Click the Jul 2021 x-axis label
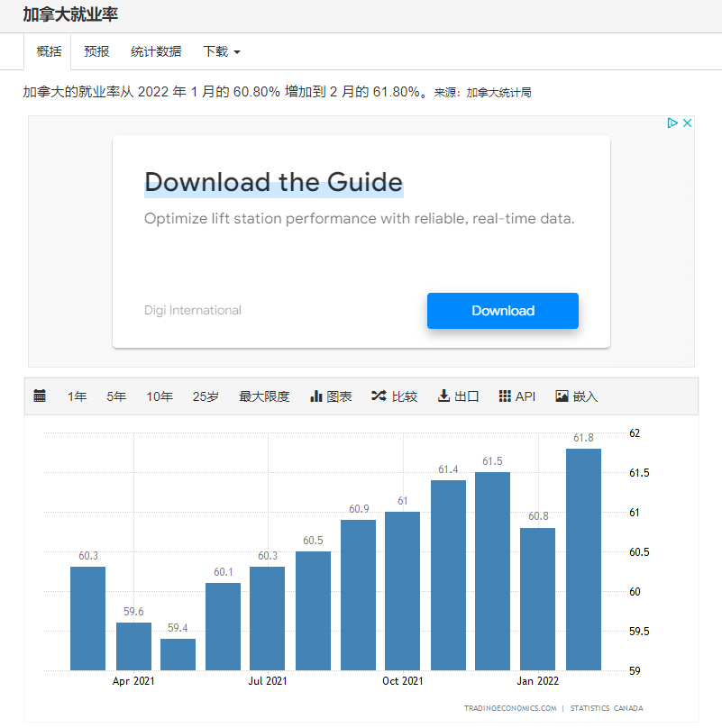The width and height of the screenshot is (722, 728). click(x=268, y=681)
